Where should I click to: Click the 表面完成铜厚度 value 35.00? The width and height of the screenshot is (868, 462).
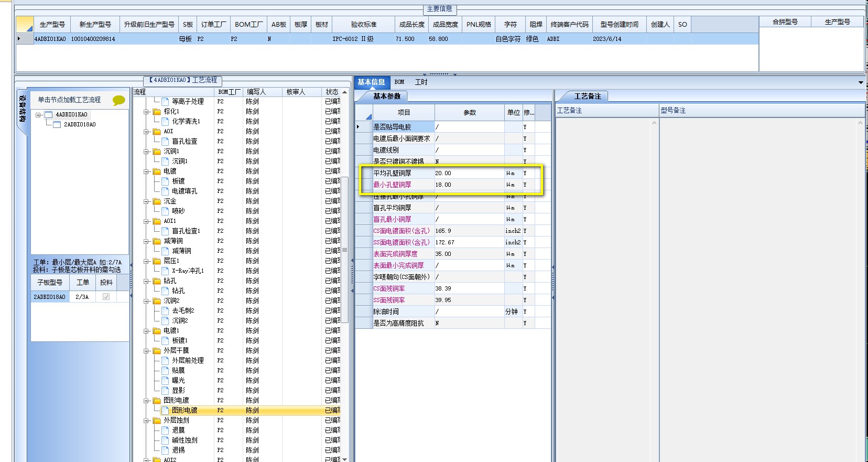469,254
